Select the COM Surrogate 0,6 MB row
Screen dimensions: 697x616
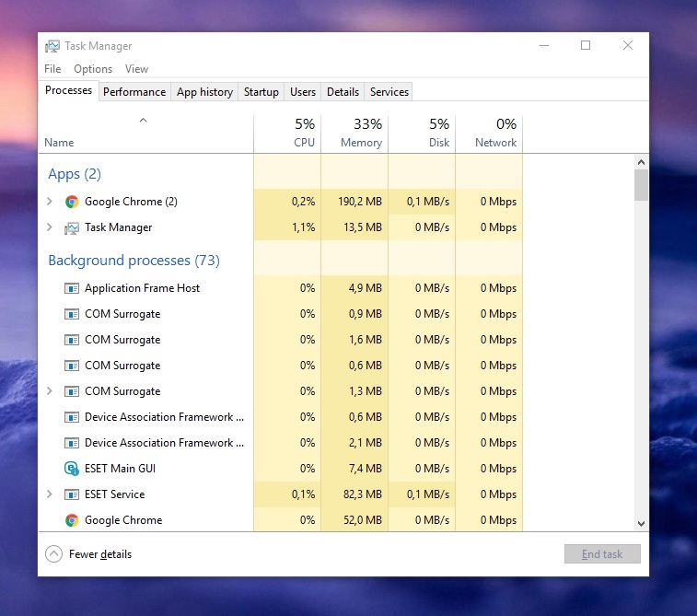tap(281, 366)
